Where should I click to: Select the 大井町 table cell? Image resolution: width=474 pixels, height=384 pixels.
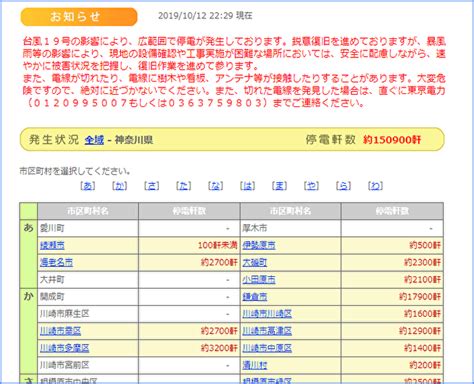(88, 280)
